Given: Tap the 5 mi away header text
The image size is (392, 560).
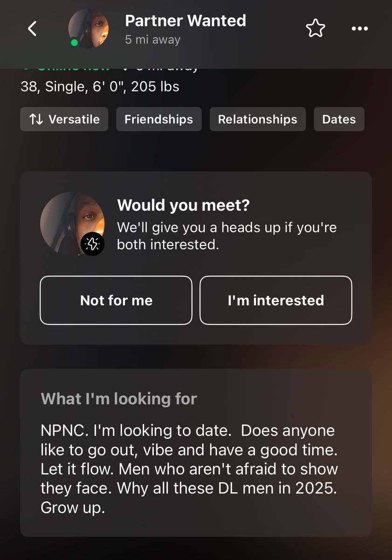Looking at the screenshot, I should 152,40.
